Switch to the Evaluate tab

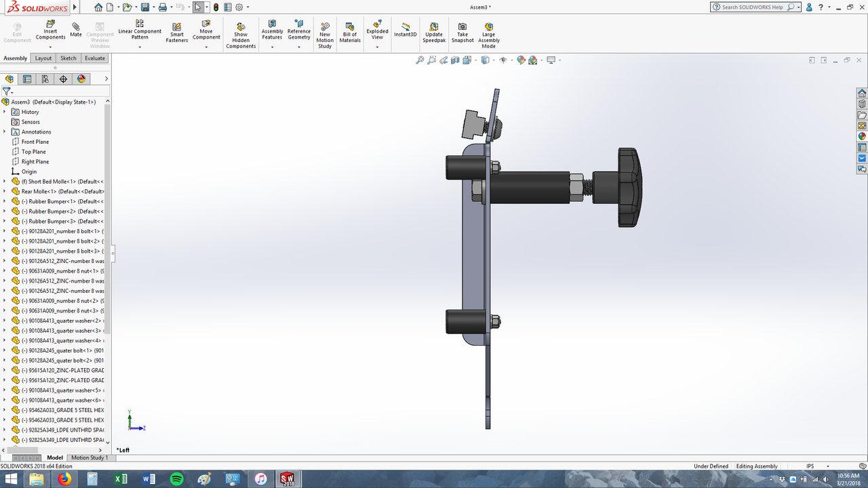(x=95, y=58)
